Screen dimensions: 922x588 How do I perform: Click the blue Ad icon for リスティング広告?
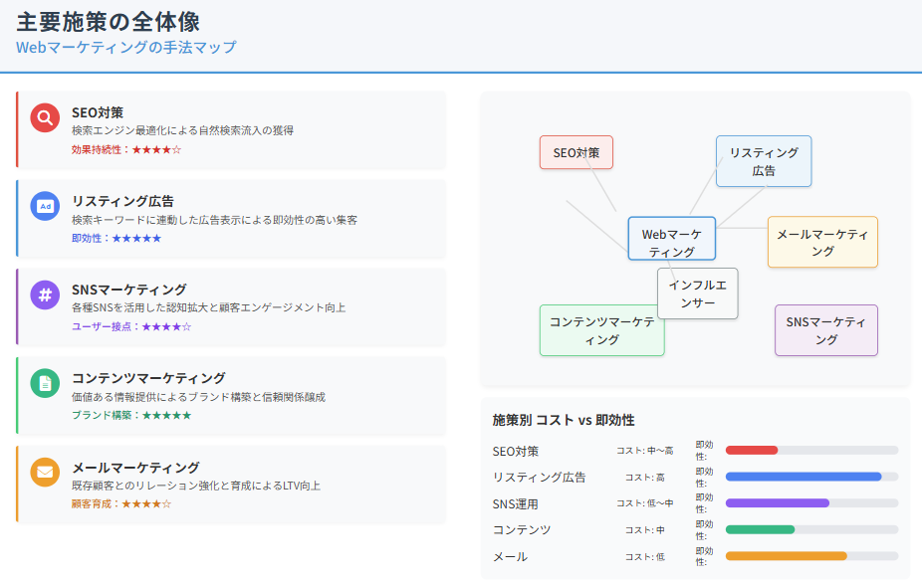(x=44, y=207)
